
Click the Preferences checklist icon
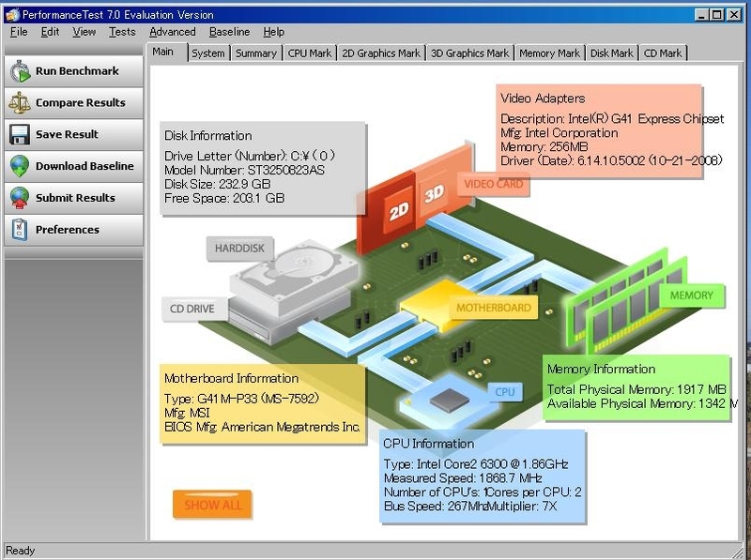coord(20,230)
